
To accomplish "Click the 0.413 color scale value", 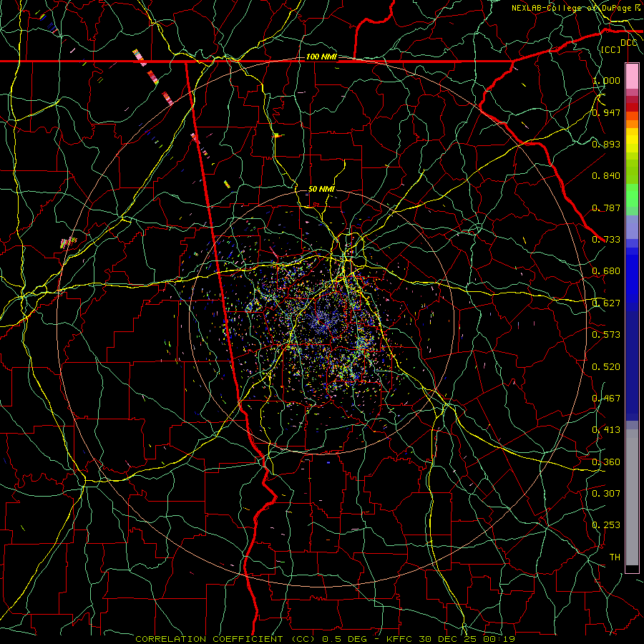I will tap(606, 429).
